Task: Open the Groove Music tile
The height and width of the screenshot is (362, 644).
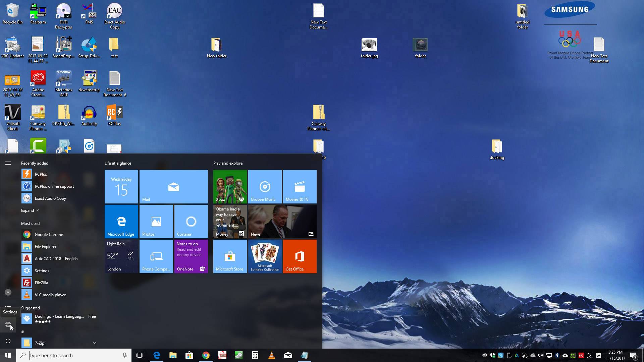Action: (x=265, y=186)
